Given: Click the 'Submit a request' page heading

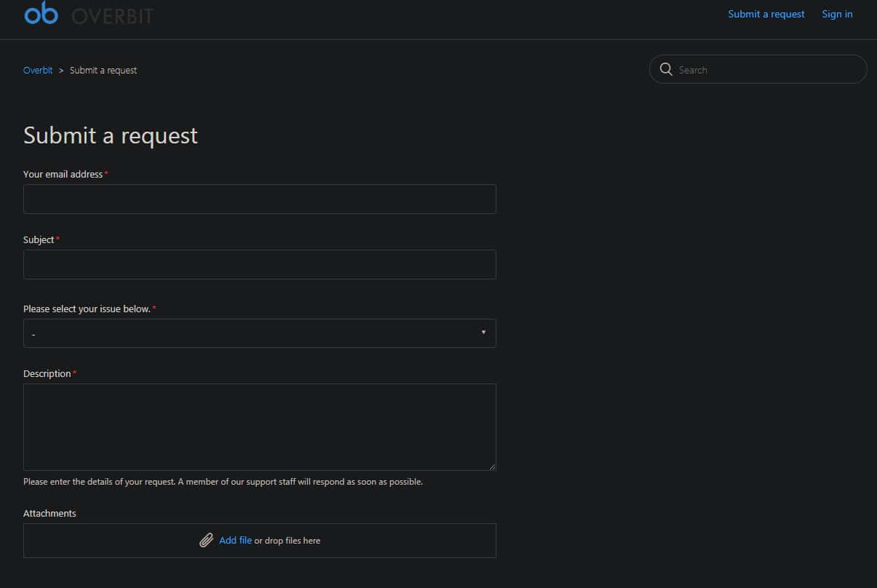Looking at the screenshot, I should click(x=111, y=135).
